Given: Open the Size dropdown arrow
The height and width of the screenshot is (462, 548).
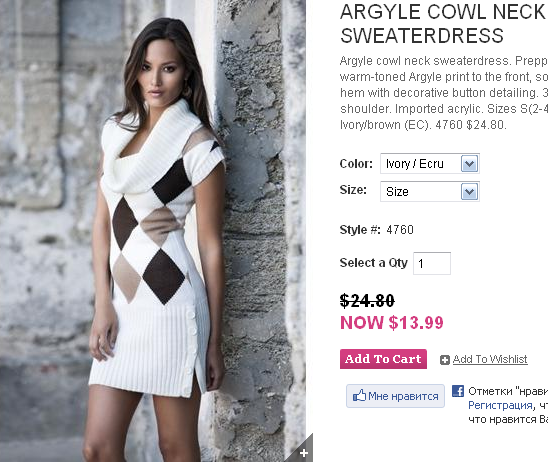Looking at the screenshot, I should coord(469,192).
